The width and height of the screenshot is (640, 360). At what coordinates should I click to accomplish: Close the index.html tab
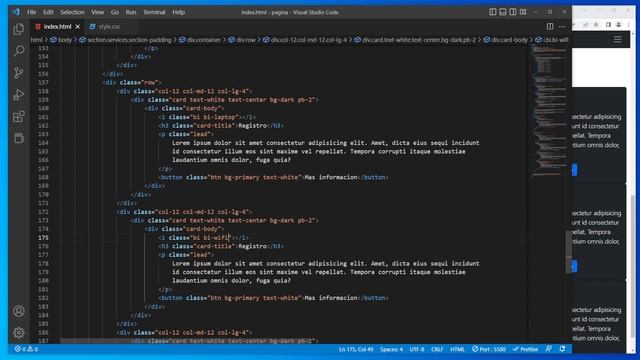tap(78, 27)
